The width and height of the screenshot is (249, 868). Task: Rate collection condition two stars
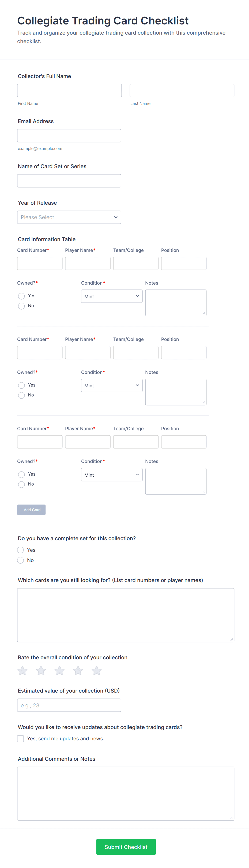[41, 671]
